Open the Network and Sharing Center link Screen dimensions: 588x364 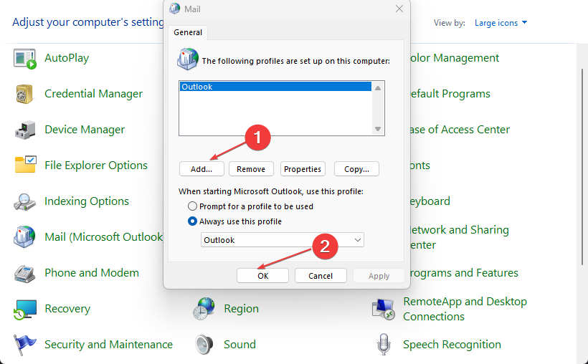(x=460, y=237)
